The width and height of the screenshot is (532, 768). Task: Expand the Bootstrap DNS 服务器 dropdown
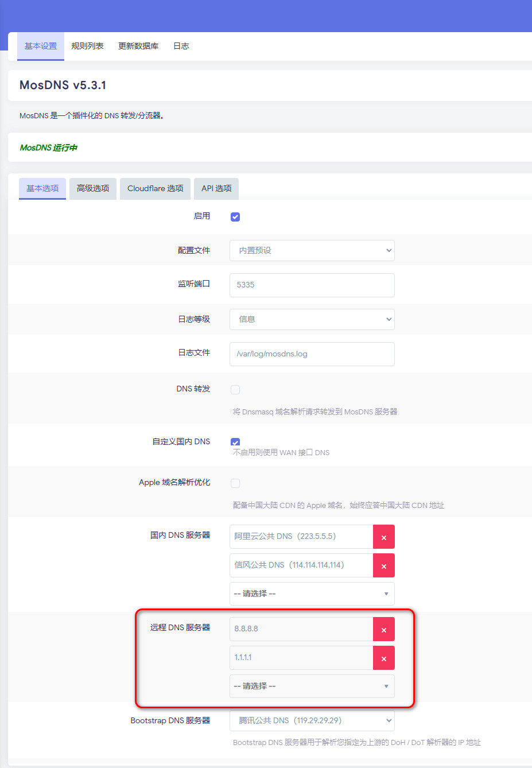click(312, 720)
